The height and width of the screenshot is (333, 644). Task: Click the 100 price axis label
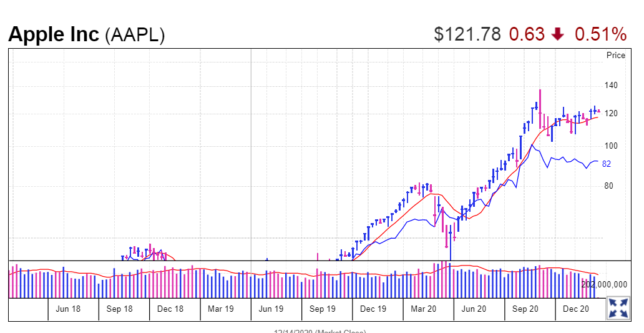click(x=611, y=146)
